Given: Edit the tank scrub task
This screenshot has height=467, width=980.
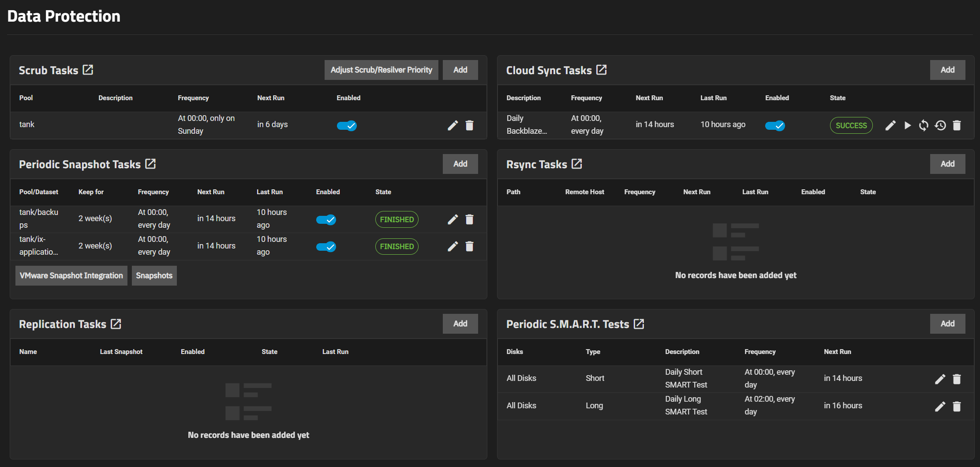Looking at the screenshot, I should pyautogui.click(x=453, y=125).
